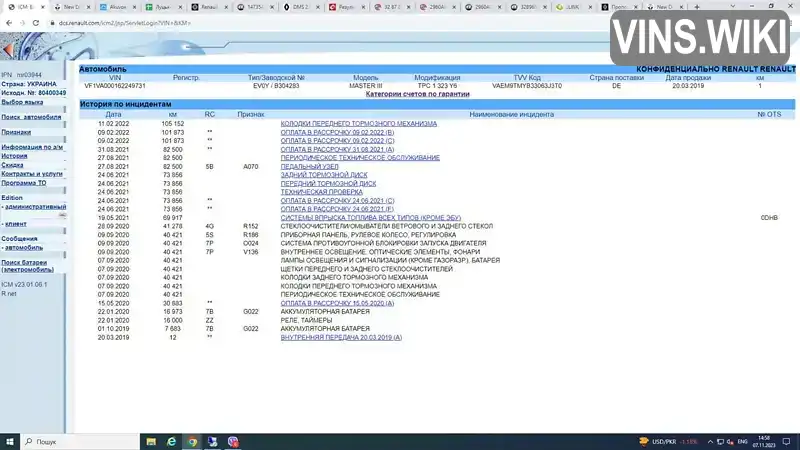Click the ENG language indicator
This screenshot has width=800, height=450.
(x=742, y=441)
